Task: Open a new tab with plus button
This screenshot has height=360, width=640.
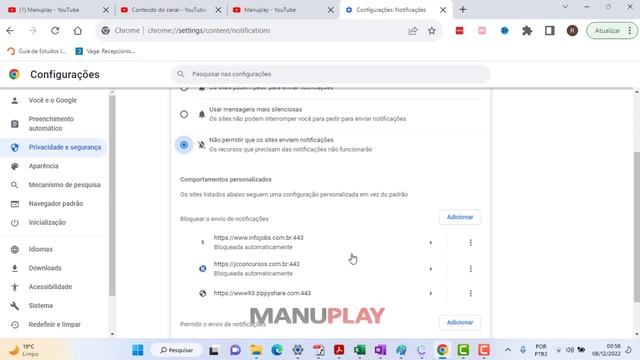Action: [x=462, y=9]
